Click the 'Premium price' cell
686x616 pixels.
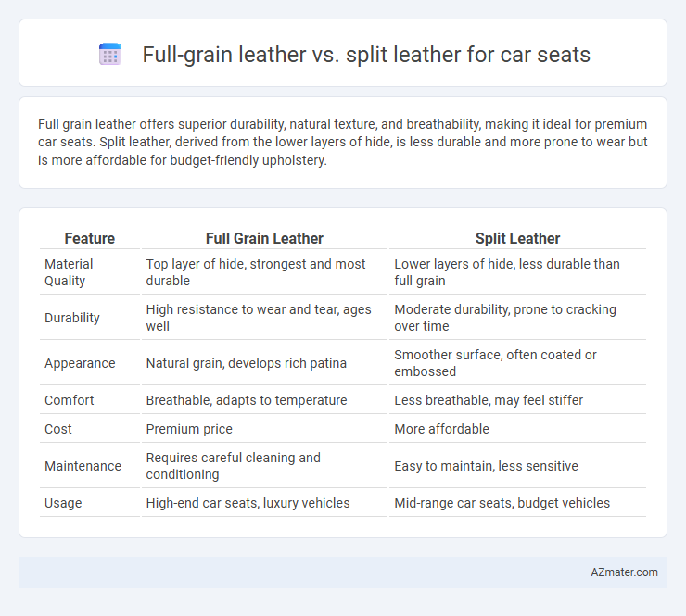(x=264, y=429)
